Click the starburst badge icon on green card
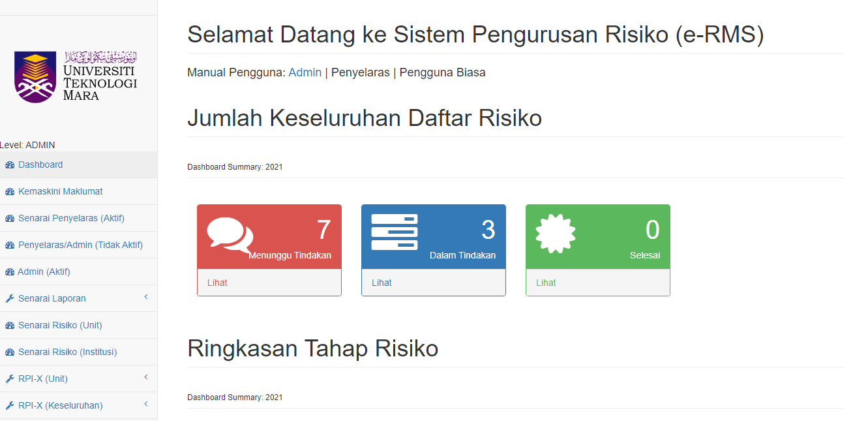Screen dimensions: 868x421 555,233
